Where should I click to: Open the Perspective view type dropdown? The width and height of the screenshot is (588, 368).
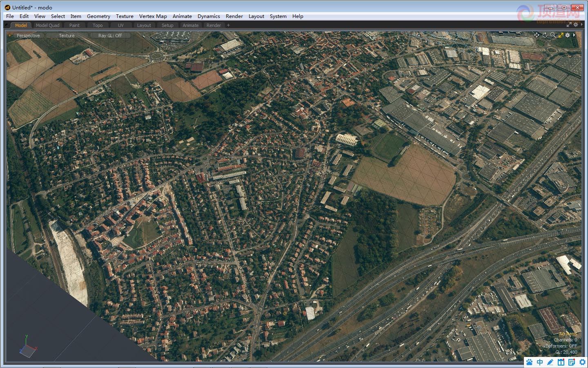(x=28, y=36)
